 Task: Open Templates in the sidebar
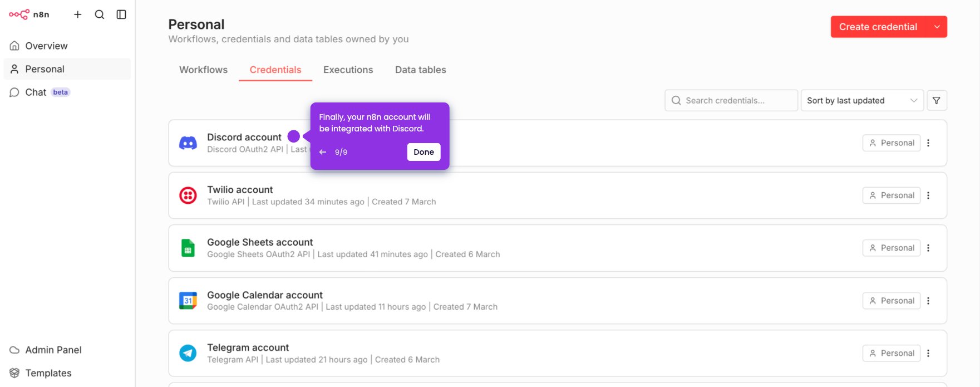pyautogui.click(x=67, y=373)
